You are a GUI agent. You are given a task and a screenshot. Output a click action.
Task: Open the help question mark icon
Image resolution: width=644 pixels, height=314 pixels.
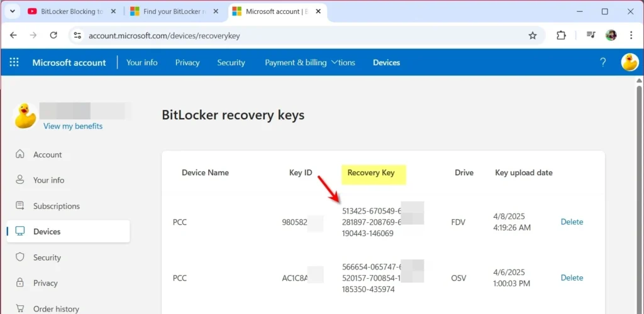603,62
